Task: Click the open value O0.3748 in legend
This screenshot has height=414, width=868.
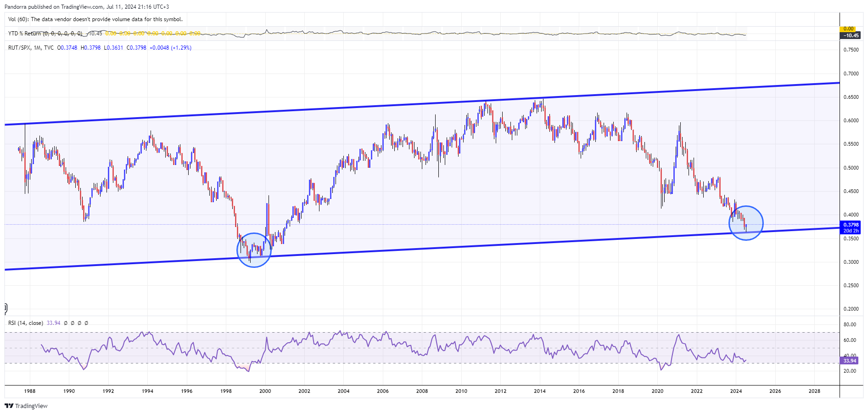Action: point(67,48)
